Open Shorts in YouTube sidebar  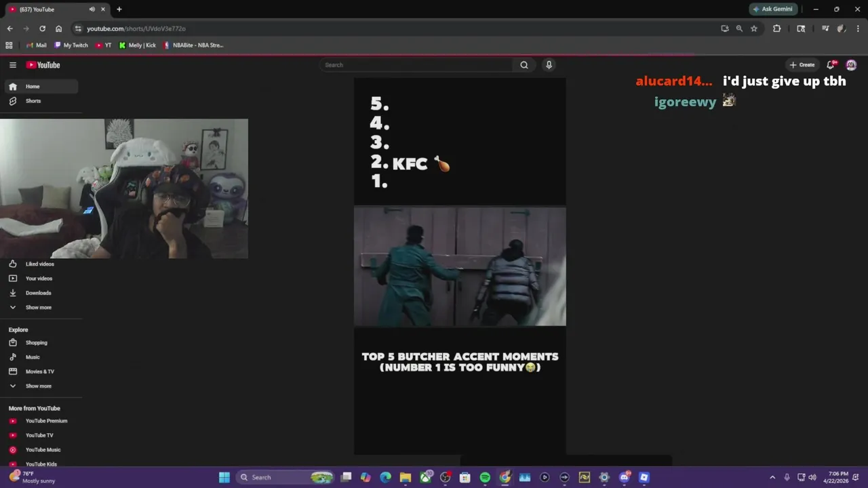(x=41, y=101)
